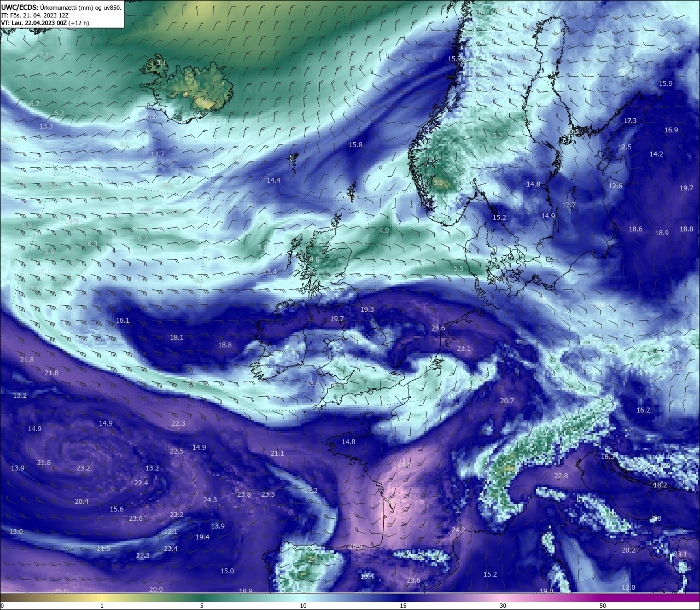
Task: Click the value 17.3's neighbor 14.9 near Gotland
Action: pyautogui.click(x=548, y=216)
